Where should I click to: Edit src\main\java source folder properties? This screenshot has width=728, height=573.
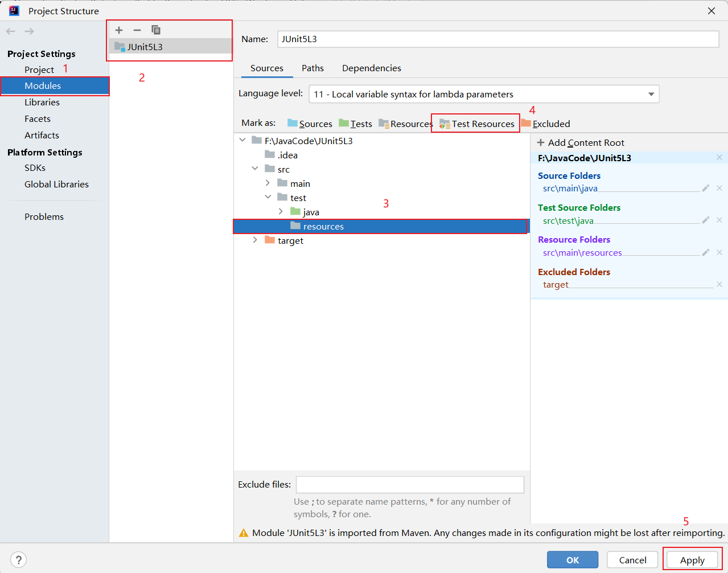(706, 188)
